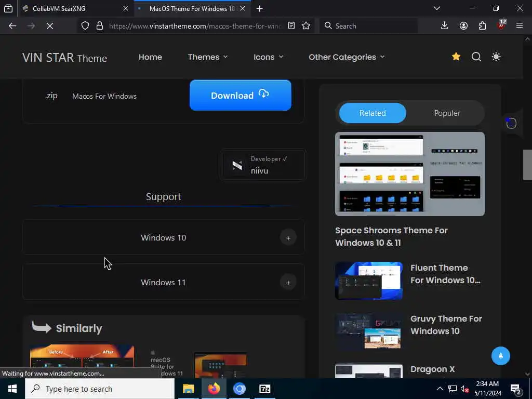The width and height of the screenshot is (532, 399).
Task: Open the site search magnifier
Action: 476,57
